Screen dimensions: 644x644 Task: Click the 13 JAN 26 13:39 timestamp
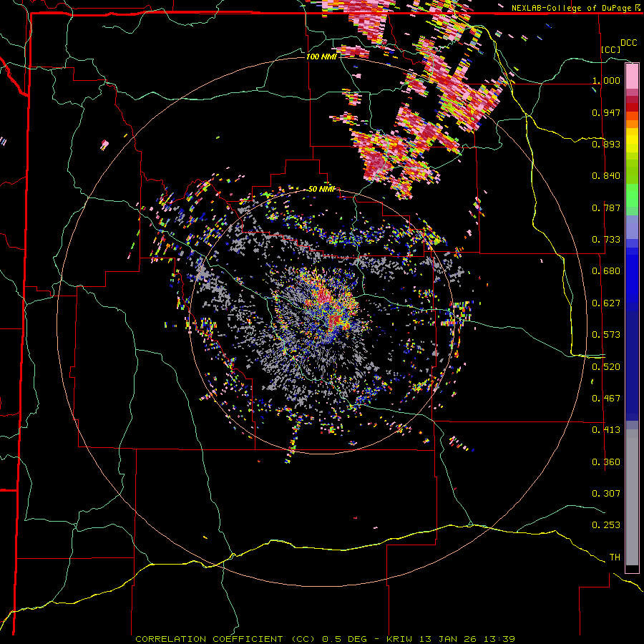tap(467, 639)
